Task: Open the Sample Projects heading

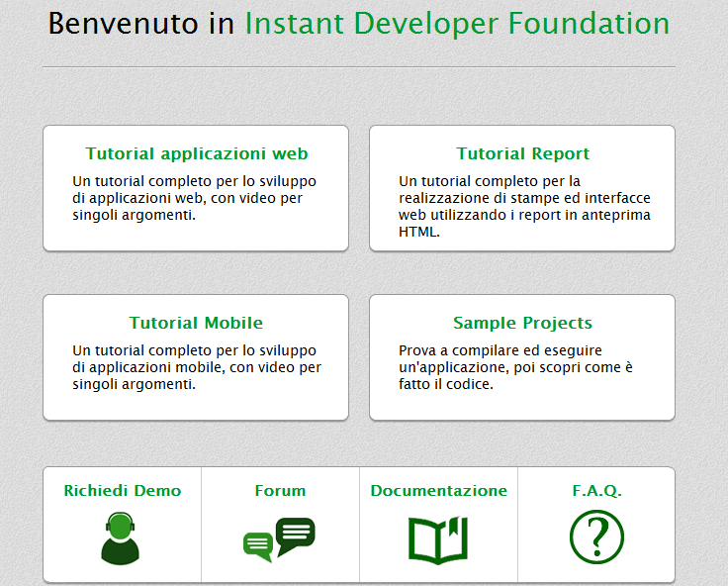Action: pos(523,323)
